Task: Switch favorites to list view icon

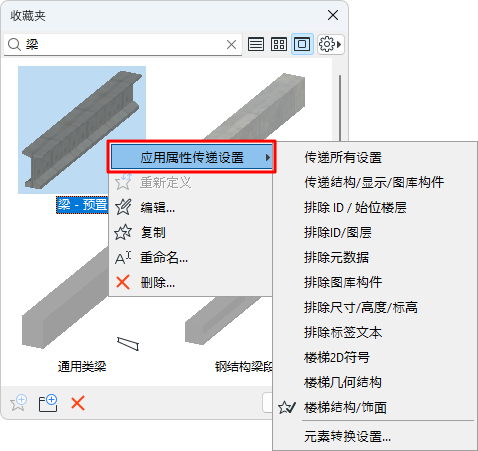Action: coord(256,44)
